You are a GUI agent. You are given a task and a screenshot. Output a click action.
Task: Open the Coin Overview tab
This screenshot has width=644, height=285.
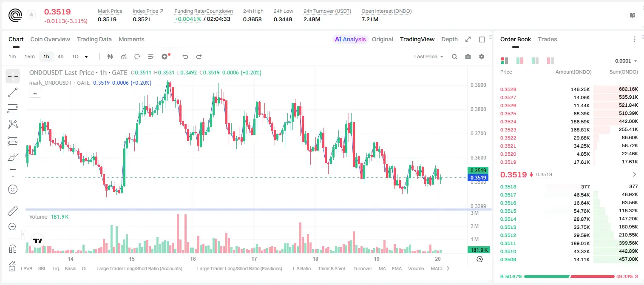(x=50, y=39)
